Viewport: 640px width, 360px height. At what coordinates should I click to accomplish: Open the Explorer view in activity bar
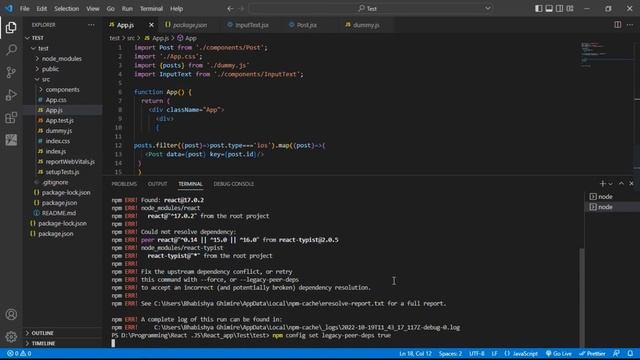[x=11, y=27]
